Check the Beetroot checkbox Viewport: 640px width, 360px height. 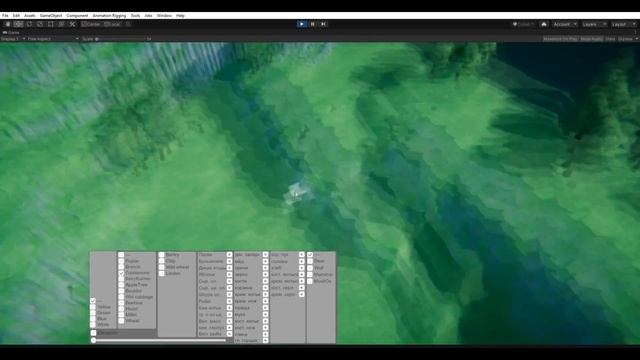pyautogui.click(x=121, y=303)
